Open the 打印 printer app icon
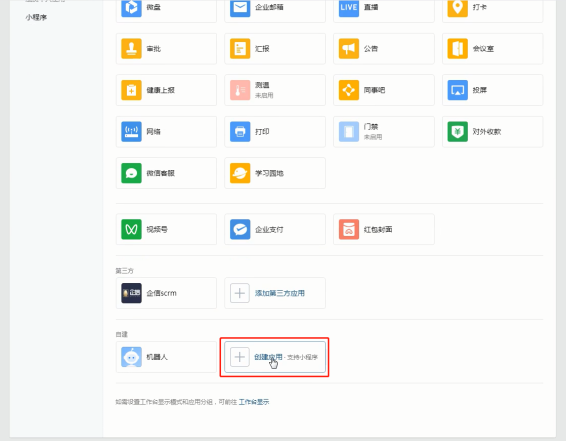This screenshot has height=441, width=567. point(240,132)
